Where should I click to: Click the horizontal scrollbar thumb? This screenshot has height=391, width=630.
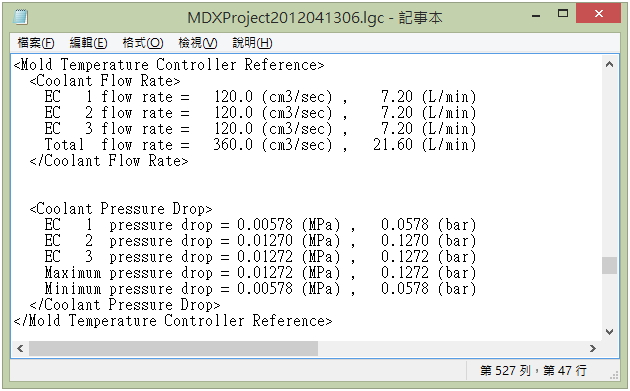(x=173, y=348)
